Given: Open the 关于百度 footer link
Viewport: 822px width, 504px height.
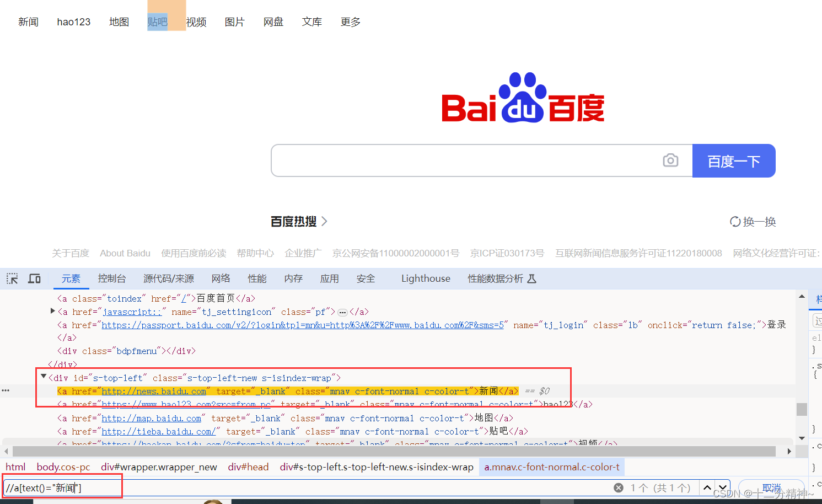Looking at the screenshot, I should (71, 253).
